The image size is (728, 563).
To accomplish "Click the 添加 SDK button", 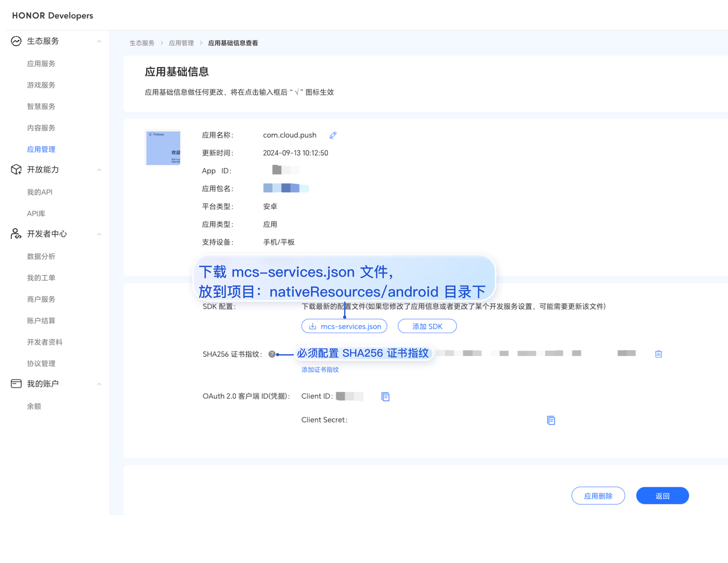I will (427, 326).
